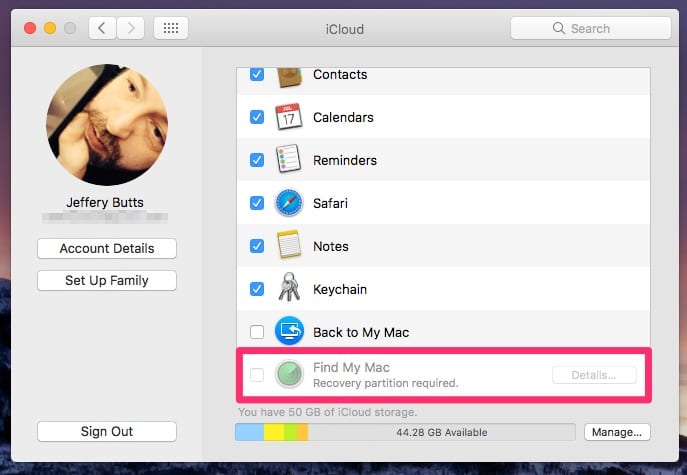Image resolution: width=687 pixels, height=475 pixels.
Task: Uncheck the Safari checkbox
Action: click(x=257, y=203)
